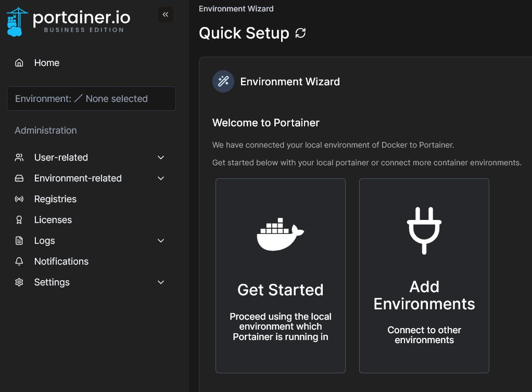The width and height of the screenshot is (532, 392).
Task: Expand the Settings chevron
Action: (161, 282)
